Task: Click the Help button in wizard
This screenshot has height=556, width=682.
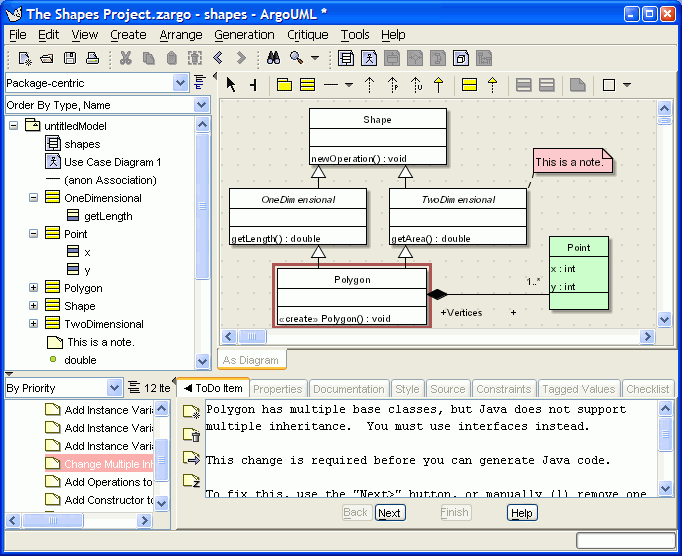Action: (x=521, y=513)
